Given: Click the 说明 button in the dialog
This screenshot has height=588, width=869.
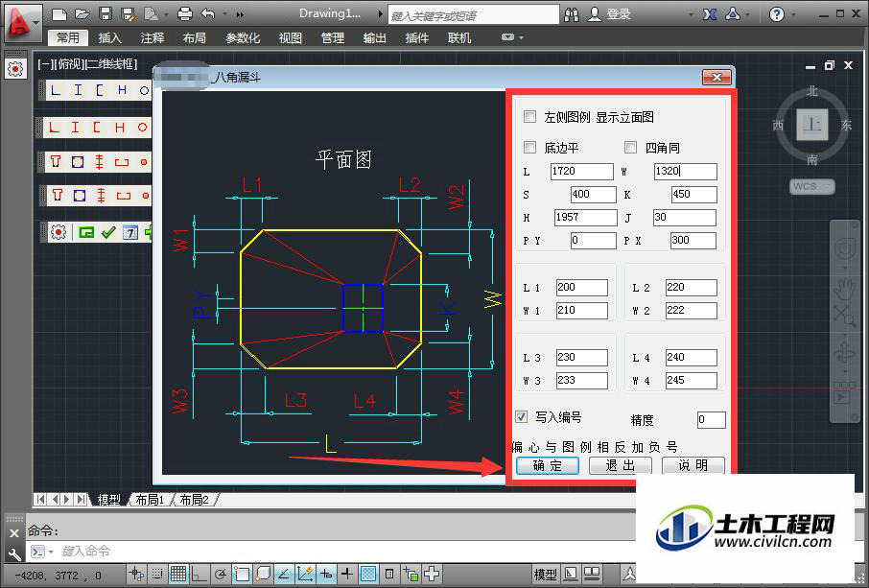Looking at the screenshot, I should 693,465.
